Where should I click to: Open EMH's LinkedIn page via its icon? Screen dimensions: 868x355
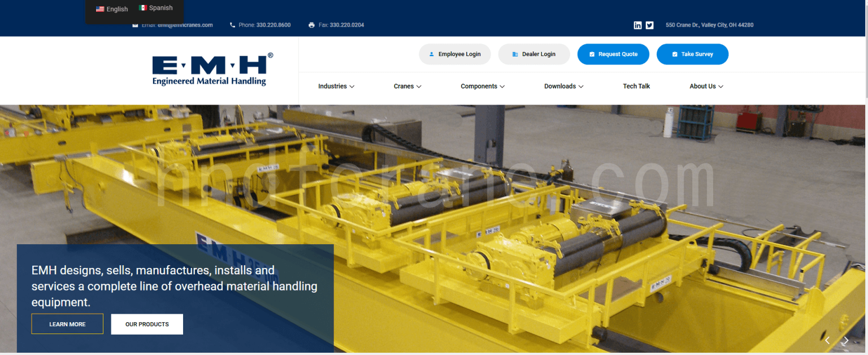(637, 25)
